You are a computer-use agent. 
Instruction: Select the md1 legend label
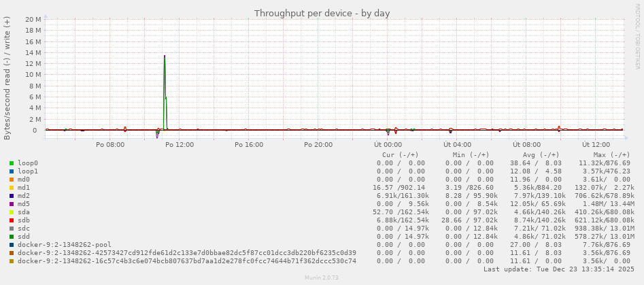(x=23, y=188)
